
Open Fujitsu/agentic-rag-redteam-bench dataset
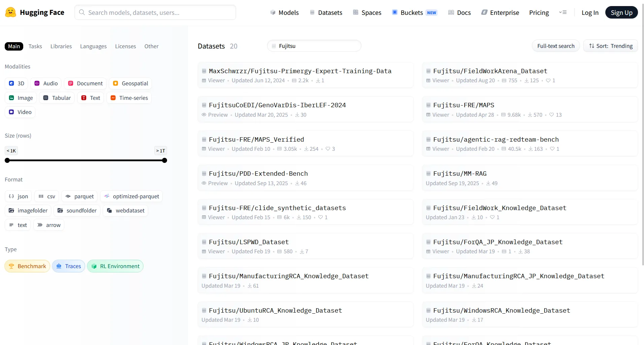coord(530,144)
